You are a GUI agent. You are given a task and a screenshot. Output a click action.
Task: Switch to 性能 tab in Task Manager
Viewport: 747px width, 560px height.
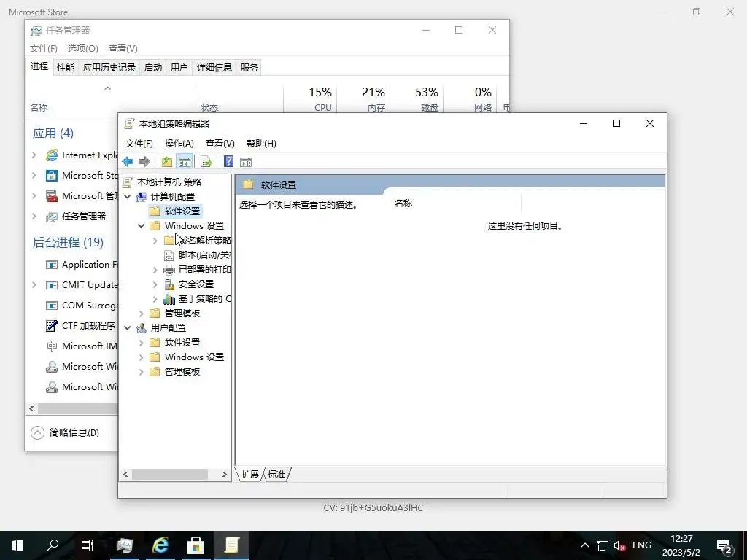tap(66, 68)
